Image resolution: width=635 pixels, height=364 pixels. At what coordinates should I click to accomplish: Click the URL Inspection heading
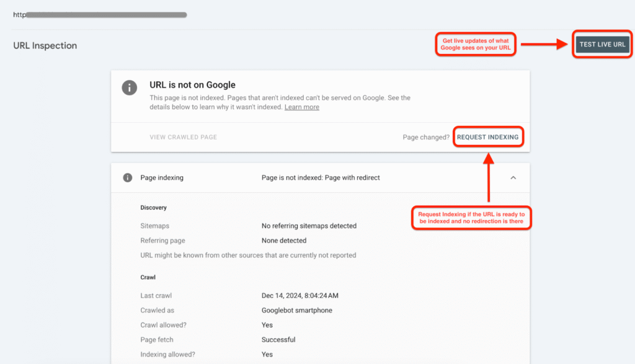45,46
